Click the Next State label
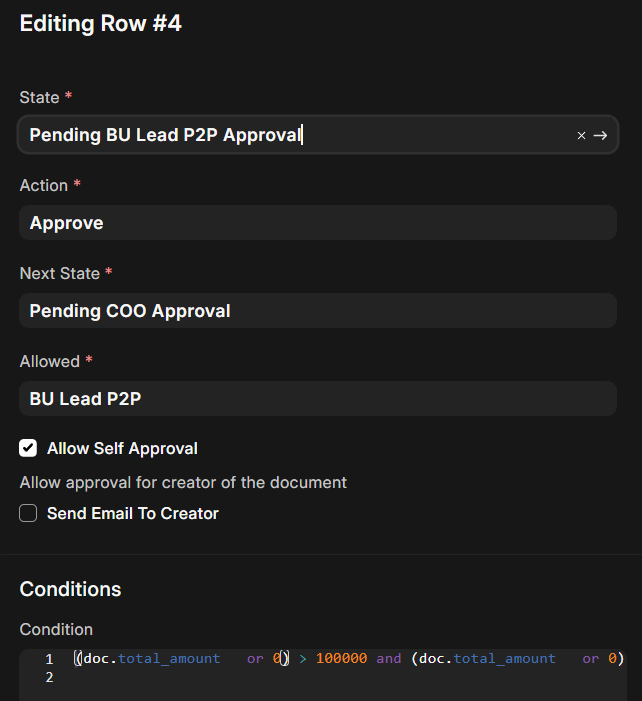The image size is (642, 701). click(59, 273)
